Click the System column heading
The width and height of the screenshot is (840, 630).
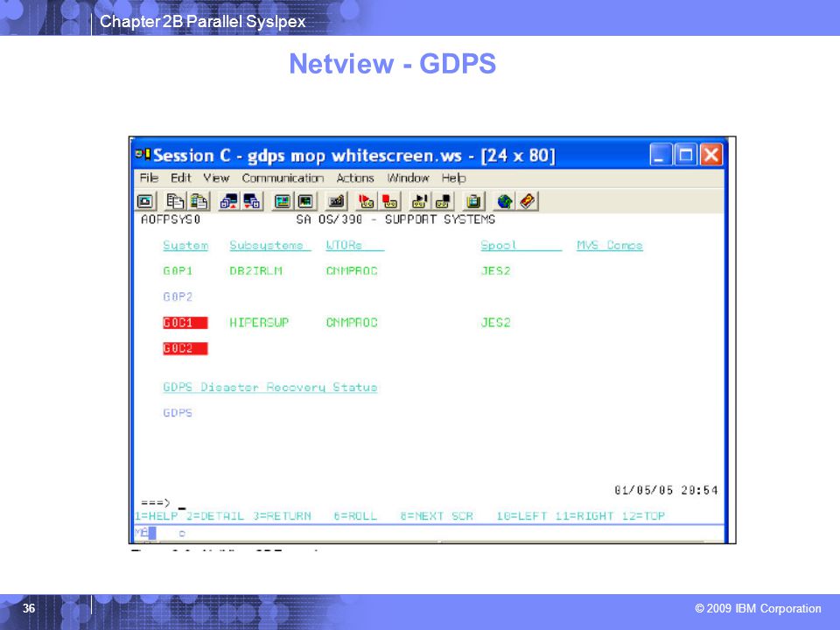185,245
